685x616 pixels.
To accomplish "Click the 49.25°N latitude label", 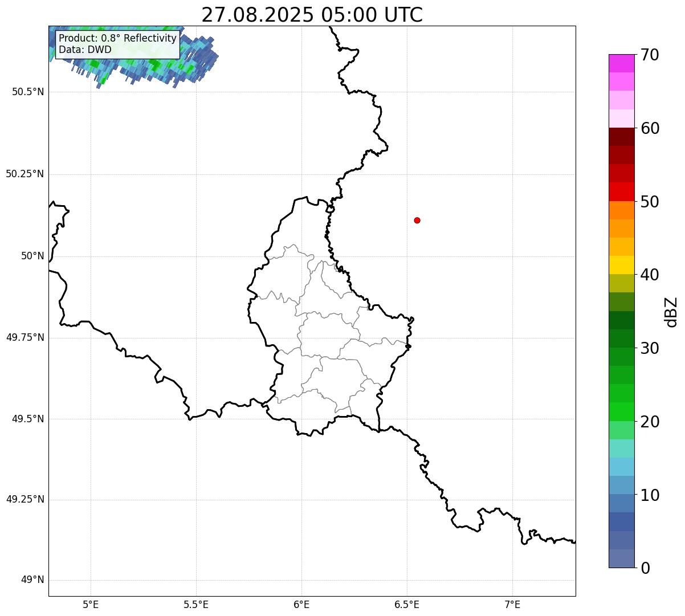I will 25,499.
